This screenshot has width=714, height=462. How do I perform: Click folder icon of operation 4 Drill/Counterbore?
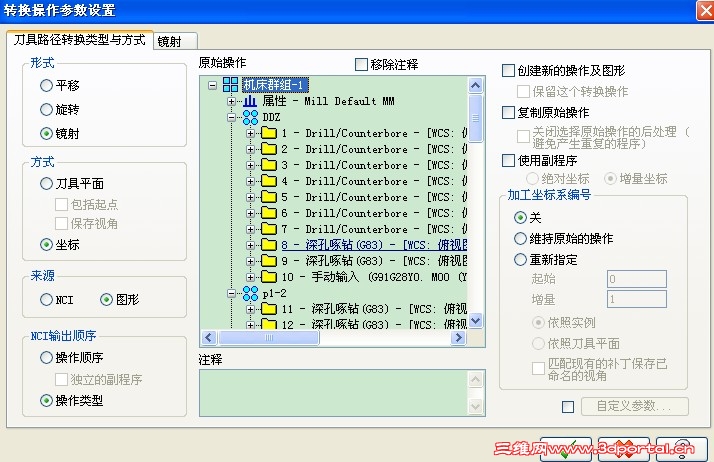(269, 181)
